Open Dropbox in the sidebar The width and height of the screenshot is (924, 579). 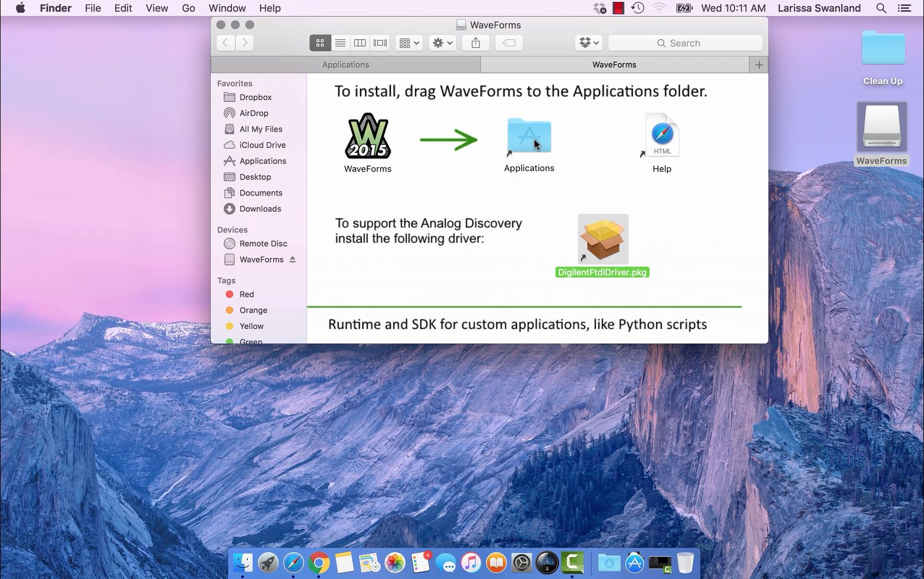(256, 97)
